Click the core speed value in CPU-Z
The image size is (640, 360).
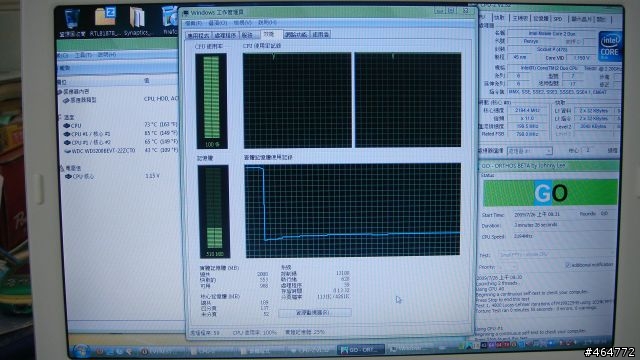pyautogui.click(x=527, y=110)
